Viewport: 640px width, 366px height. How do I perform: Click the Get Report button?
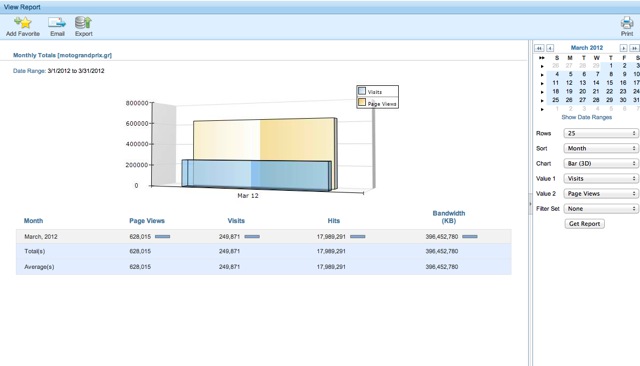pos(584,224)
